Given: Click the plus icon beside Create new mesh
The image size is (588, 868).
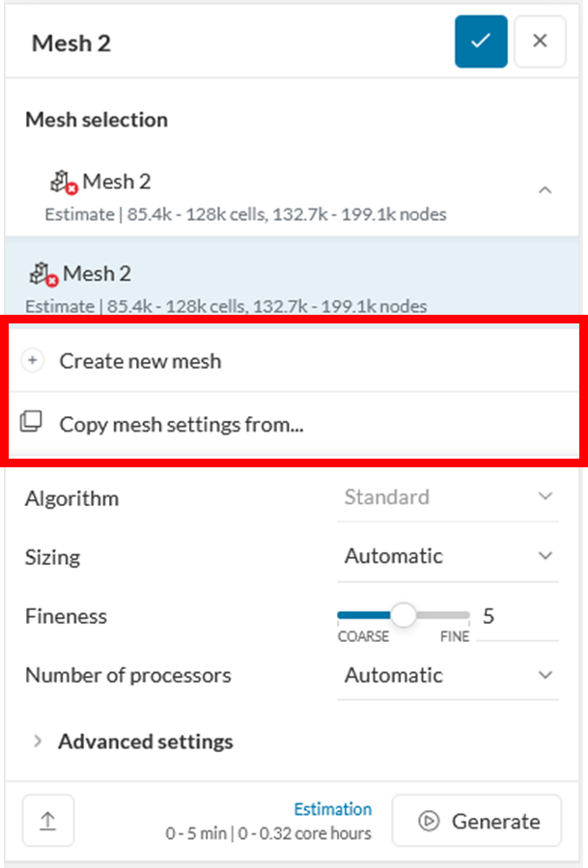Looking at the screenshot, I should 32,361.
